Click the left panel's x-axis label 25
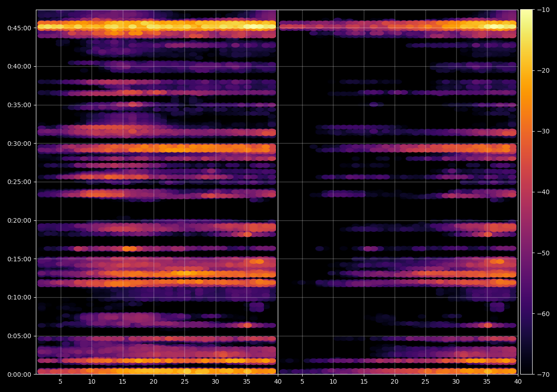This screenshot has height=392, width=557. (184, 382)
